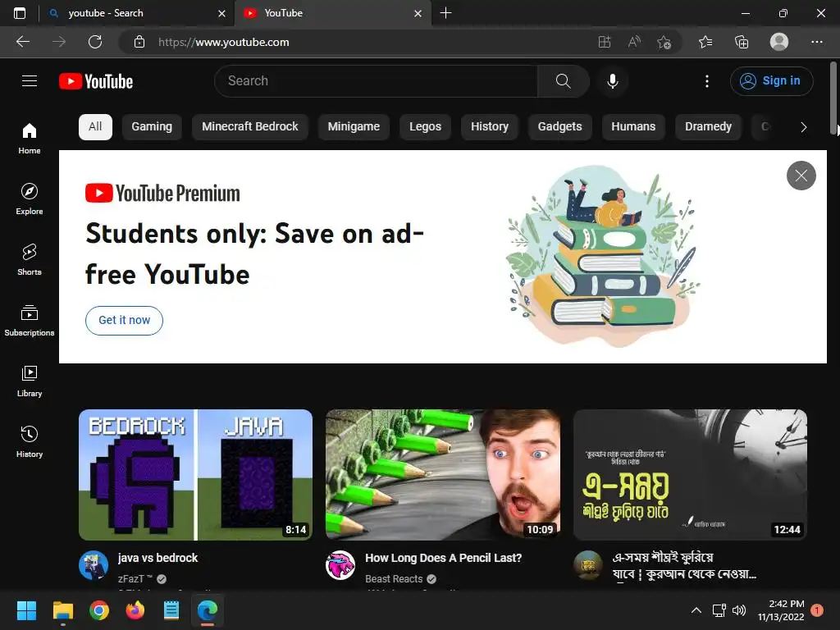Start voice search with the microphone
The image size is (840, 630).
612,81
